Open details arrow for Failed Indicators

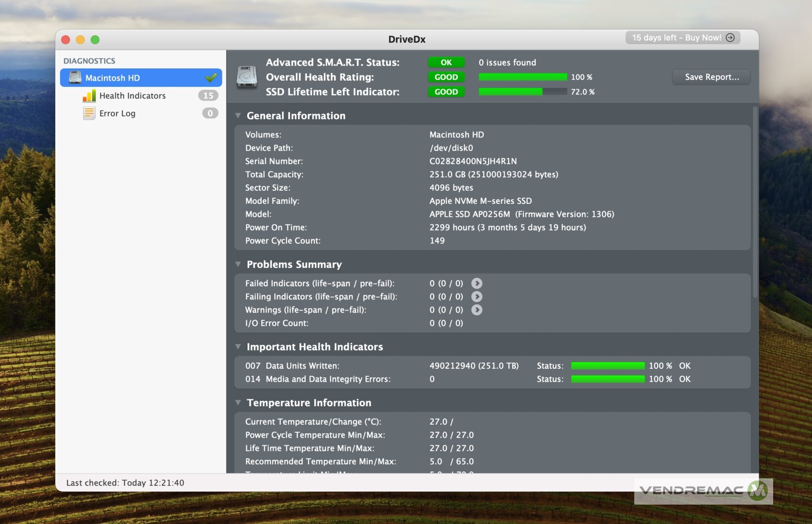[x=477, y=283]
